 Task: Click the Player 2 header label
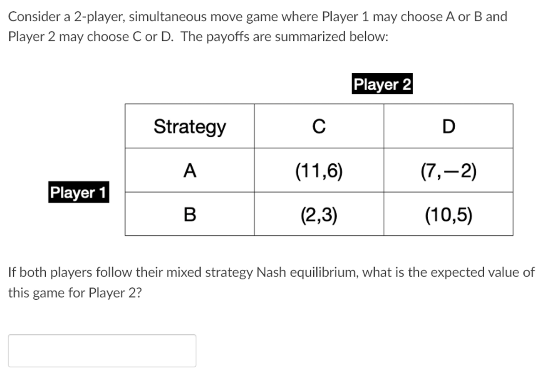(x=382, y=84)
